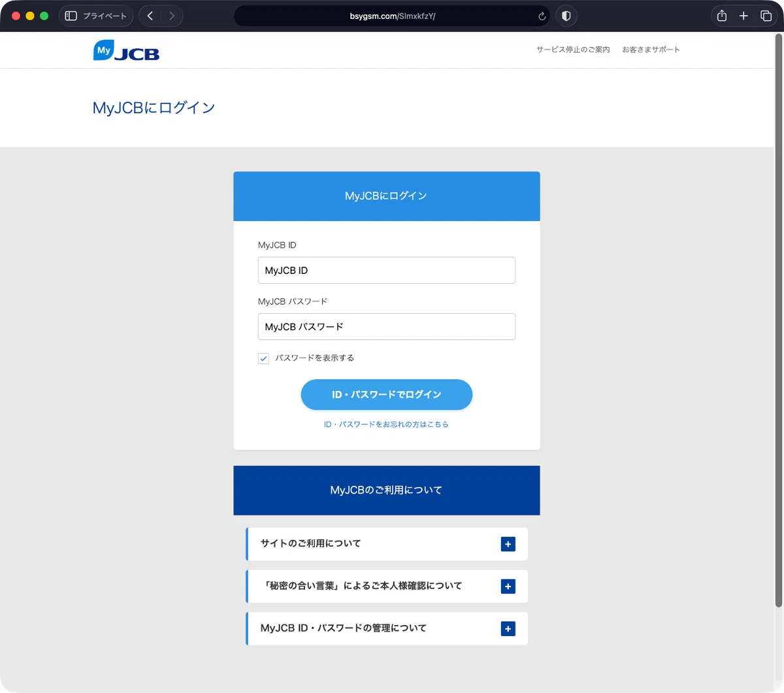Focus the MyJCB パスワード input field

(387, 326)
